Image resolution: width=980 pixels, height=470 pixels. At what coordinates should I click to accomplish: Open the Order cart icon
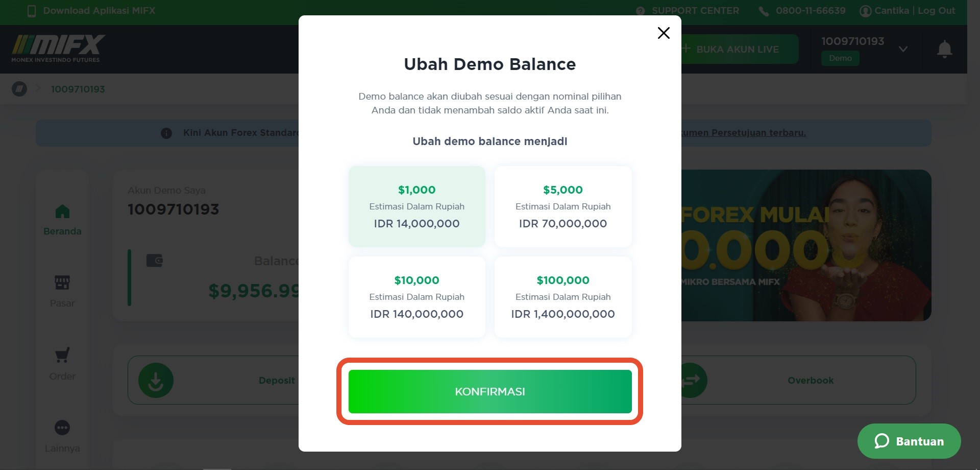click(62, 355)
